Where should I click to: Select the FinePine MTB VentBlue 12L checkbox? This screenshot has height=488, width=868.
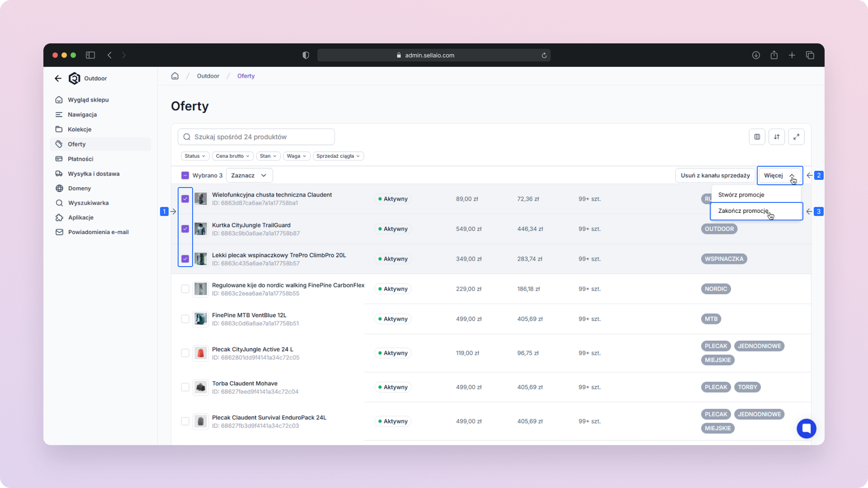185,319
